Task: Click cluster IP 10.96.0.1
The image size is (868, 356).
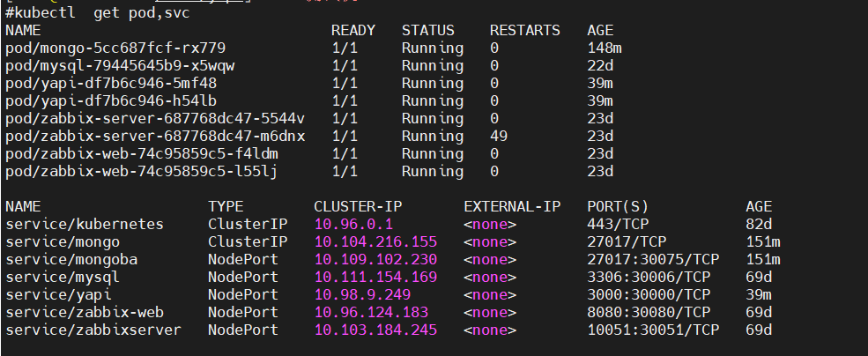Action: pyautogui.click(x=353, y=225)
